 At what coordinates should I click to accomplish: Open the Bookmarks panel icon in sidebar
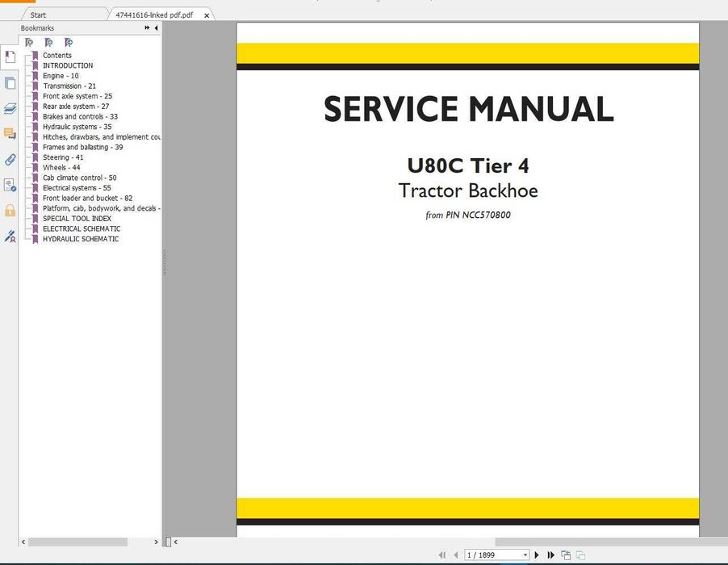[x=10, y=57]
